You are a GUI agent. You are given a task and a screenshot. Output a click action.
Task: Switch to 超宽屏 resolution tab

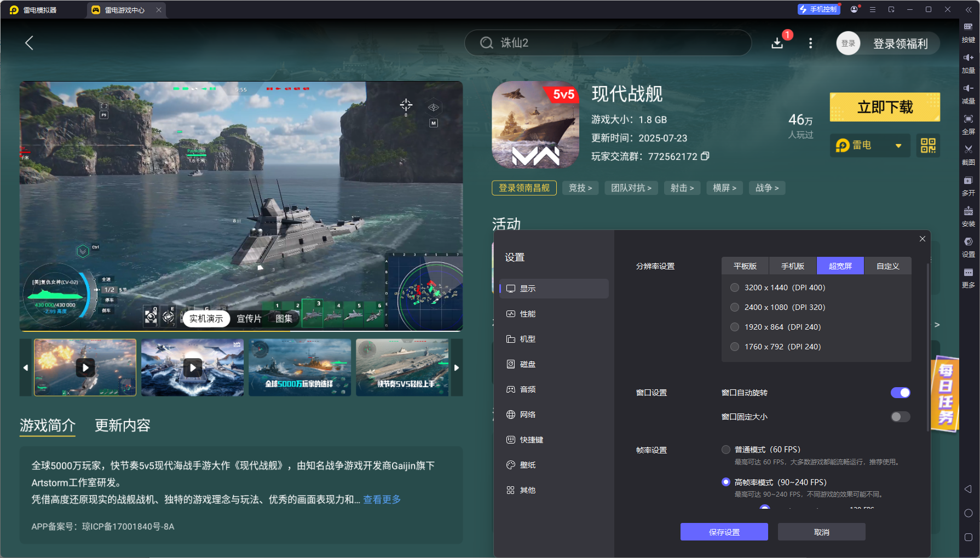(840, 266)
